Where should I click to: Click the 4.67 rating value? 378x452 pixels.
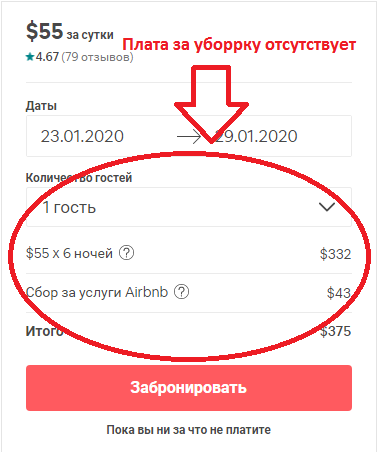(47, 57)
